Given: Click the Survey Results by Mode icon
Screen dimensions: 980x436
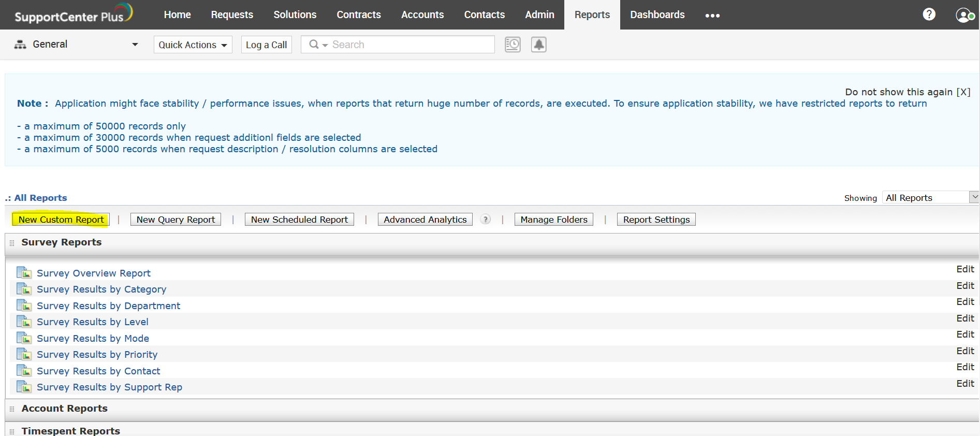Looking at the screenshot, I should click(24, 338).
